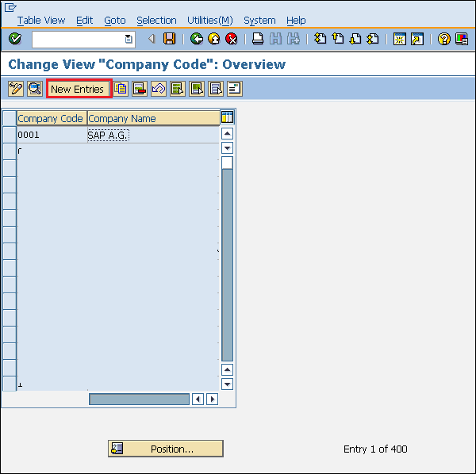Image resolution: width=476 pixels, height=474 pixels.
Task: Click the Customize Local Layout icon
Action: pos(462,39)
